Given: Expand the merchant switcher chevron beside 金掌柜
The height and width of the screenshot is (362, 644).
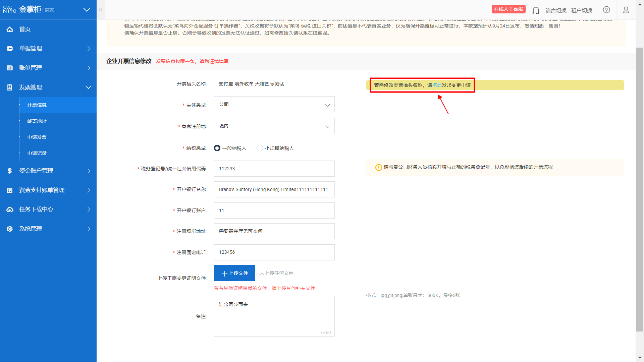Looking at the screenshot, I should pyautogui.click(x=87, y=10).
